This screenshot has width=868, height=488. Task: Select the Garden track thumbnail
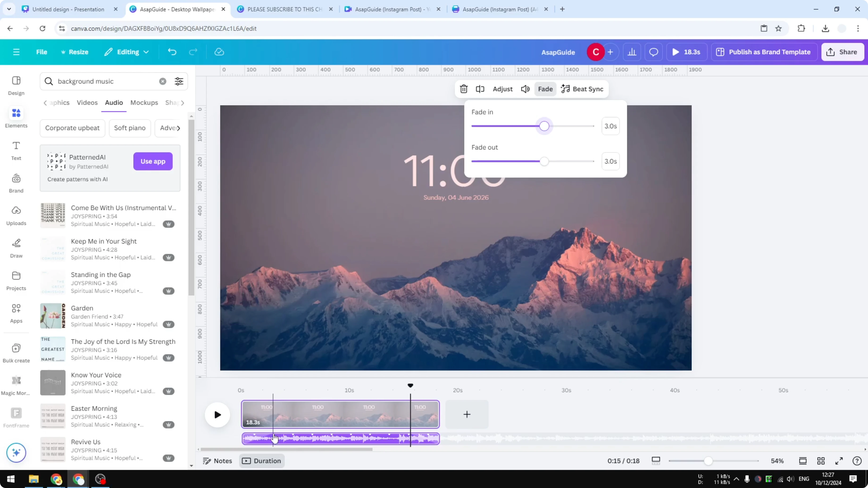(53, 316)
